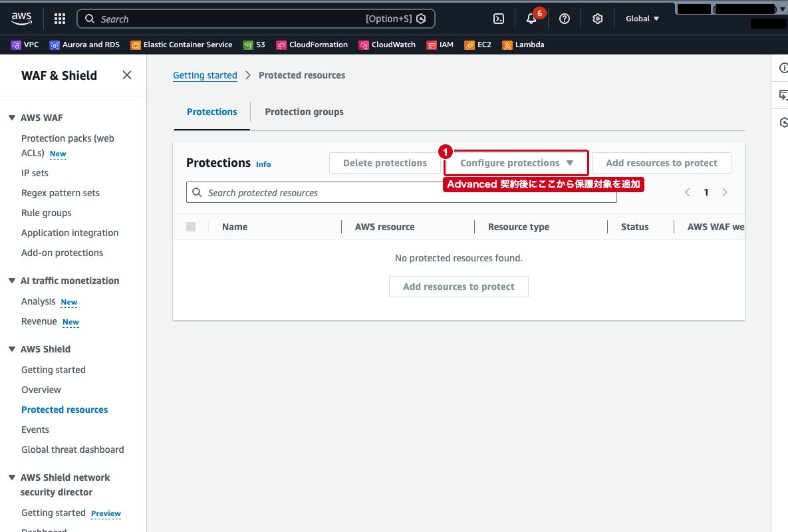Open Analysis under AI traffic monetization
Image resolution: width=788 pixels, height=532 pixels.
[38, 301]
